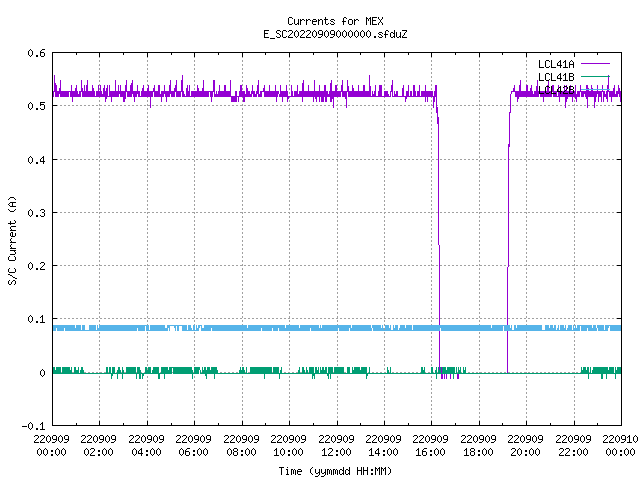
Task: Click the x-axis tick 220909 08:00
Action: [242, 445]
